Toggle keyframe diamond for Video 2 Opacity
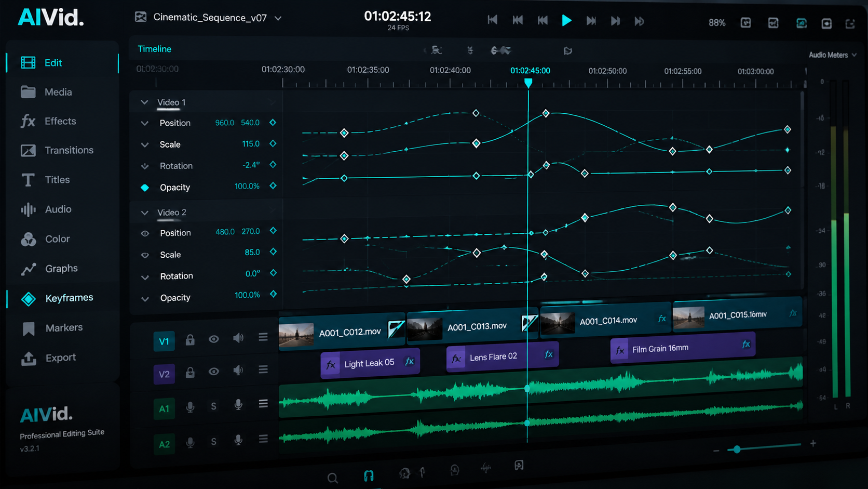Screen dimensions: 868x489 [274, 294]
